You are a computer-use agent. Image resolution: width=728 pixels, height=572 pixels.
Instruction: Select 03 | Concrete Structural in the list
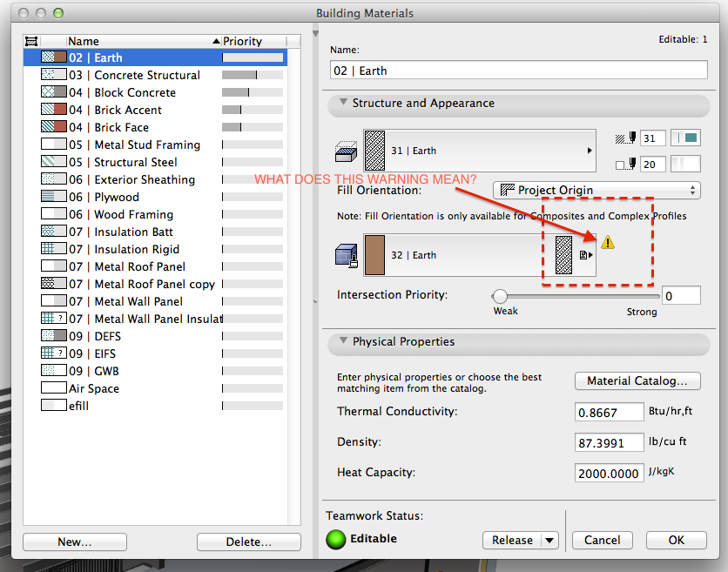[x=155, y=75]
